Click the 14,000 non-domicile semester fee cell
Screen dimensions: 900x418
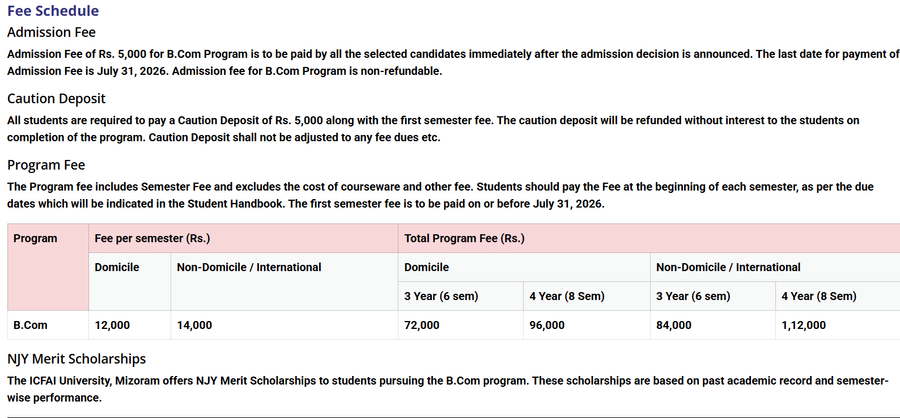click(194, 325)
